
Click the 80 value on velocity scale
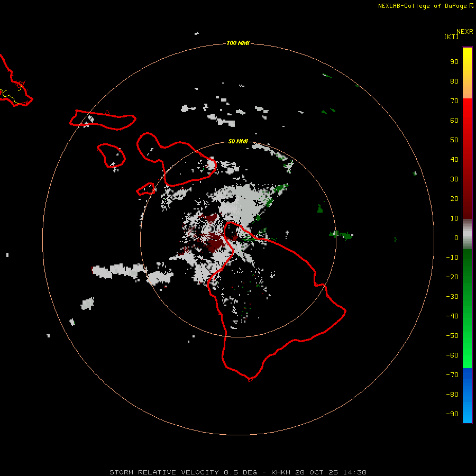coord(454,81)
